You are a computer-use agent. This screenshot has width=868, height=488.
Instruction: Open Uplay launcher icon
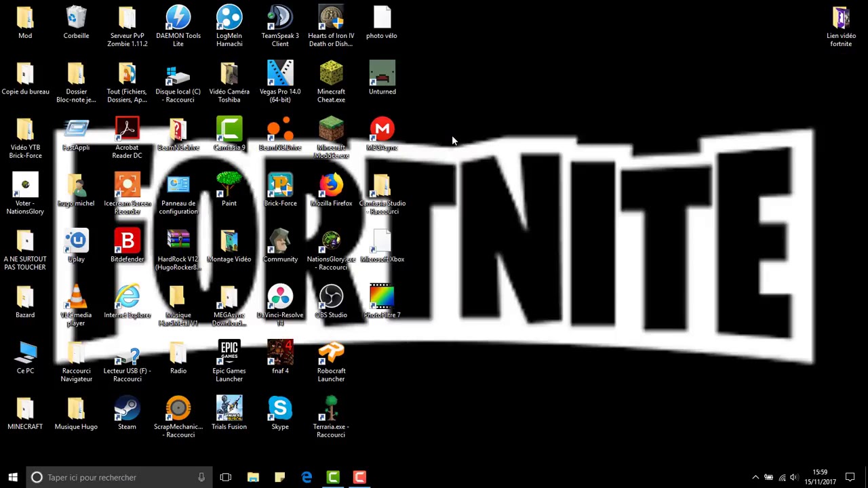point(76,245)
